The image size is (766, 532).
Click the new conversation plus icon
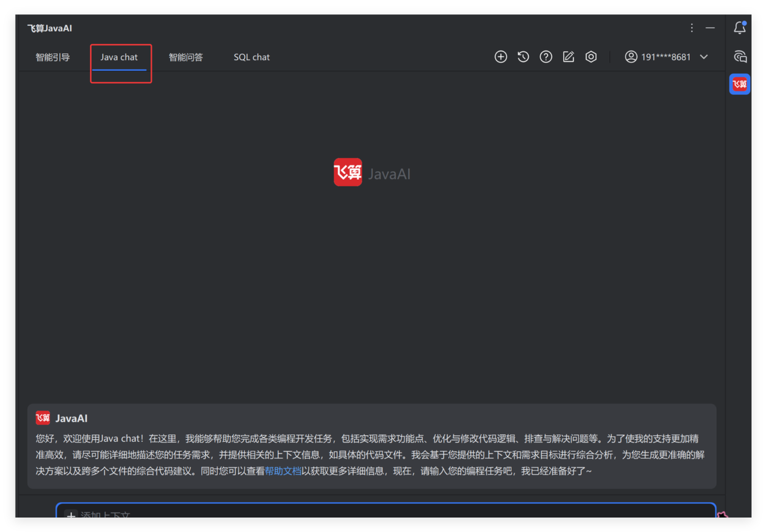[501, 57]
